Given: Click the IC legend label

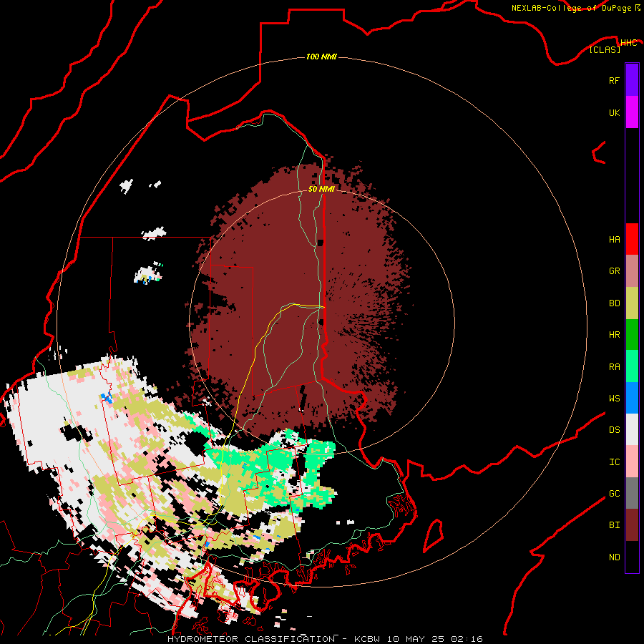Looking at the screenshot, I should point(614,462).
